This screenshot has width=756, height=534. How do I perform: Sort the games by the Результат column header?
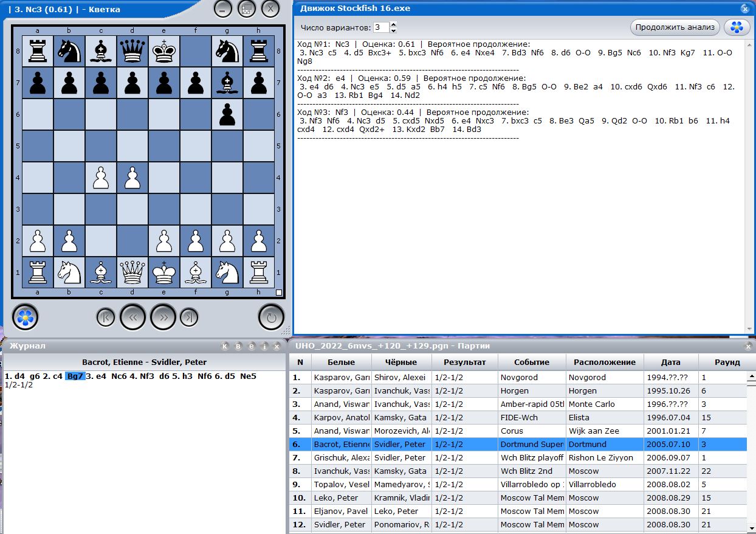[x=464, y=362]
